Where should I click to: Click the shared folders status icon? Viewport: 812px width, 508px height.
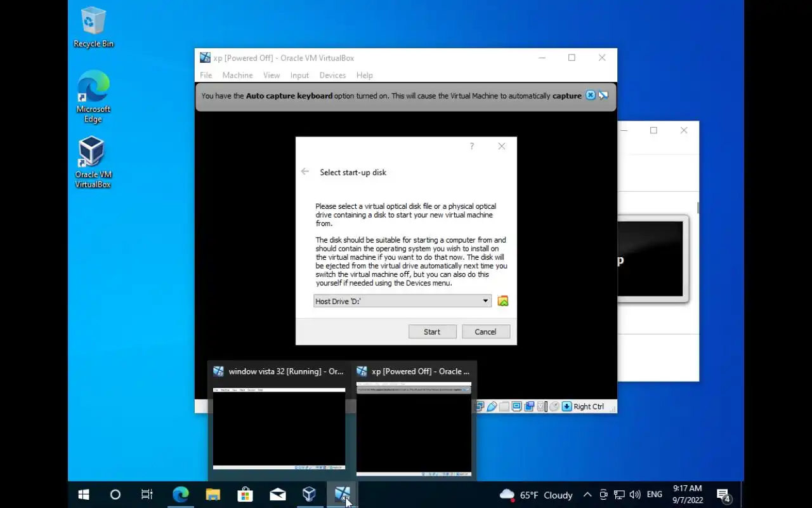click(x=504, y=406)
